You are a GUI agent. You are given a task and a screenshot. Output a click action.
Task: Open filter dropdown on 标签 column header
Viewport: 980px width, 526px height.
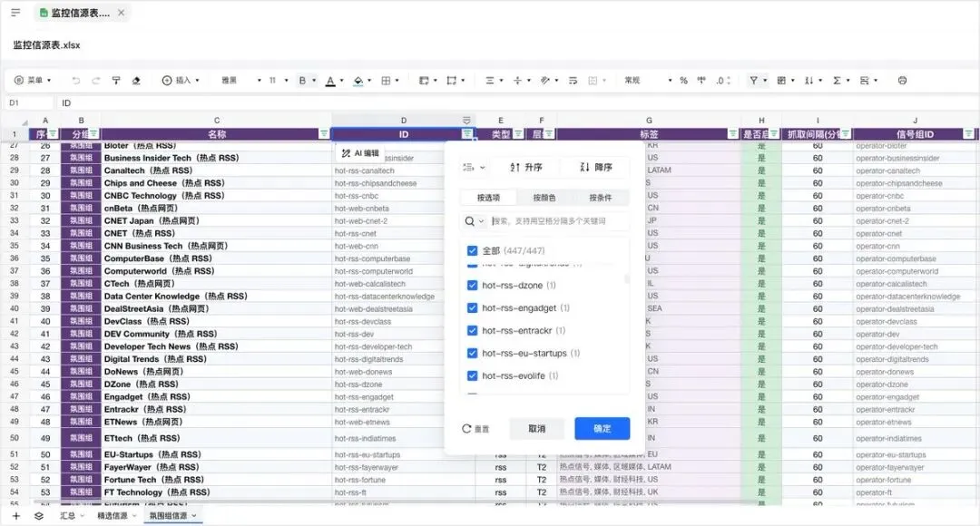tap(732, 133)
